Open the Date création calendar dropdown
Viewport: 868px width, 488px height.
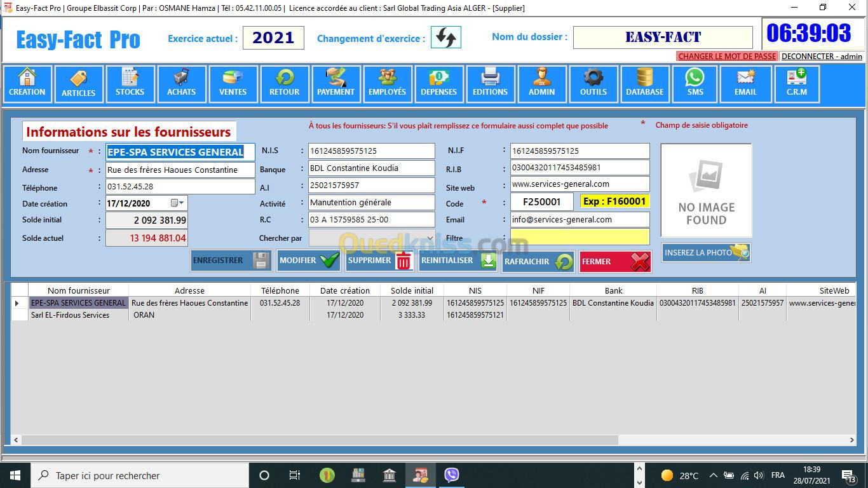[182, 203]
